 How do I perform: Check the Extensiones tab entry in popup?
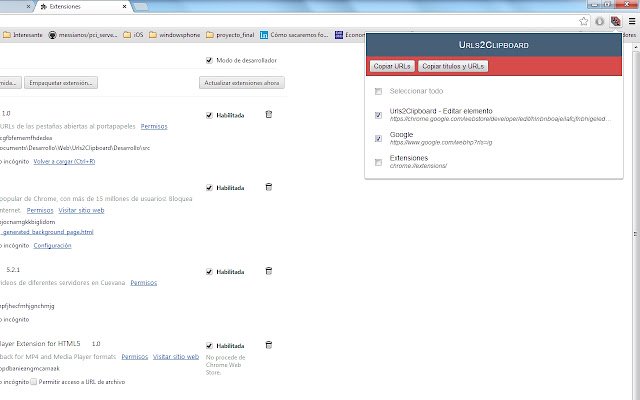pos(378,162)
